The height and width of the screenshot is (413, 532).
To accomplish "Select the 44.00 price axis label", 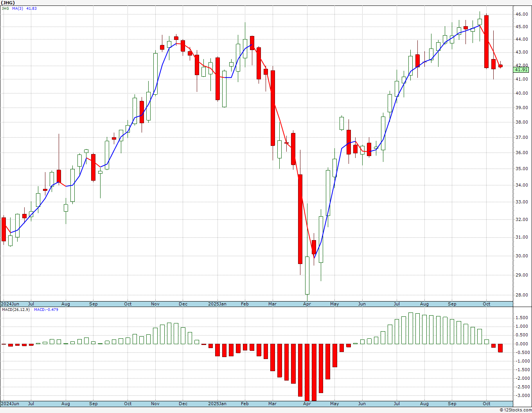I will (521, 39).
